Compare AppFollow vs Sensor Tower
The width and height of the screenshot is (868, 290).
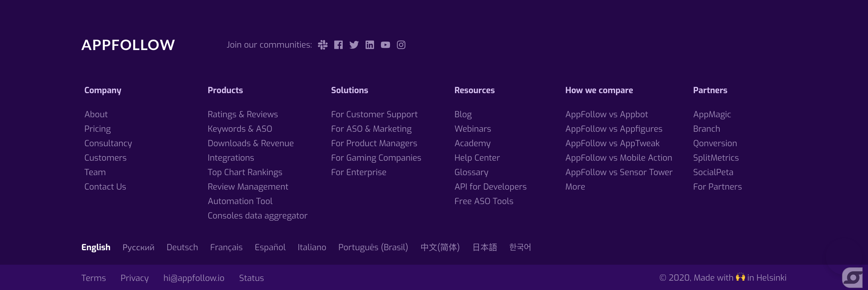coord(619,172)
